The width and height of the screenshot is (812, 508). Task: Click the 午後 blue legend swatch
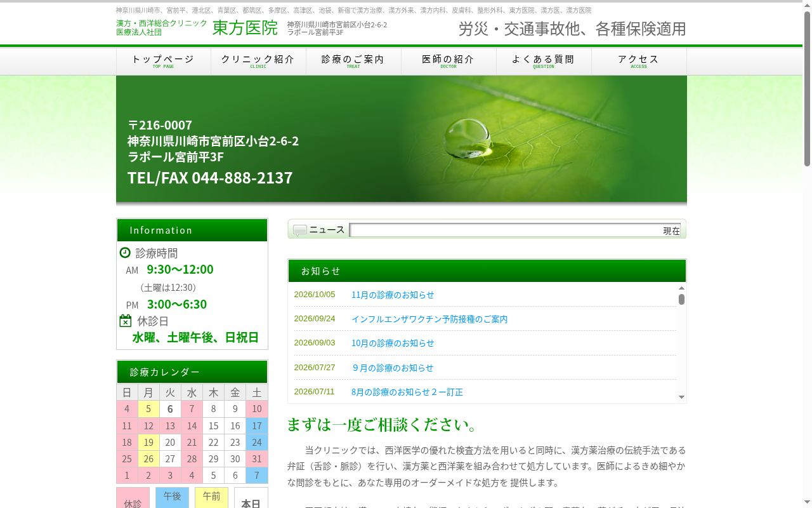172,497
